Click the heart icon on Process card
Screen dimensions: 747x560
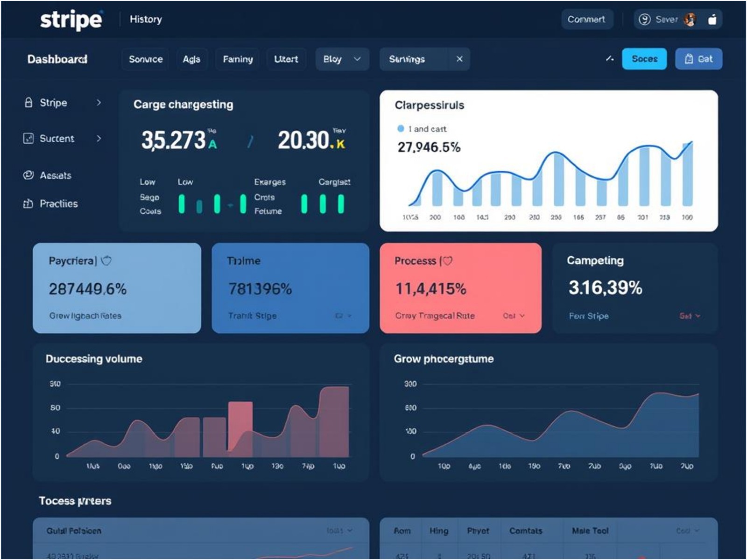coord(447,261)
